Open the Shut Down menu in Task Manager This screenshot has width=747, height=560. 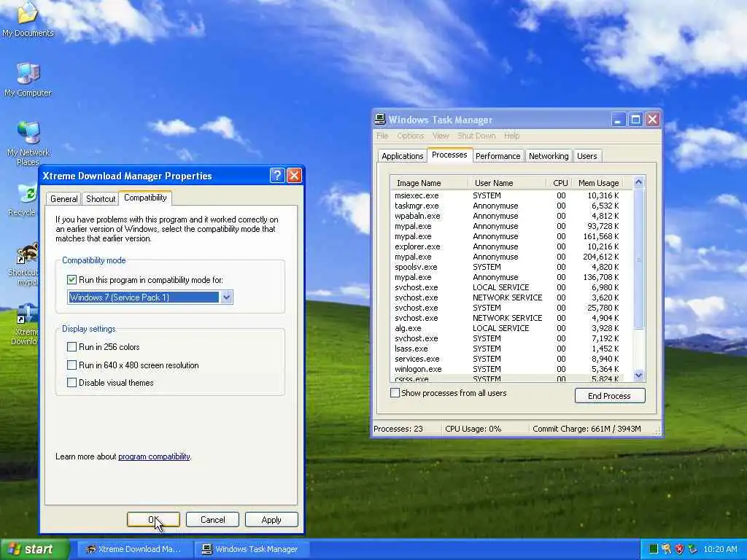476,136
